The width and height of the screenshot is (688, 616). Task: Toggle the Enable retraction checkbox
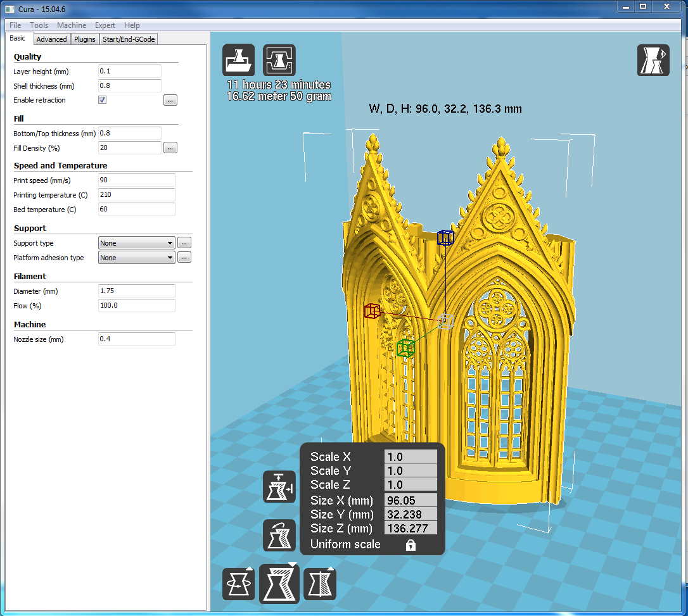(x=103, y=100)
